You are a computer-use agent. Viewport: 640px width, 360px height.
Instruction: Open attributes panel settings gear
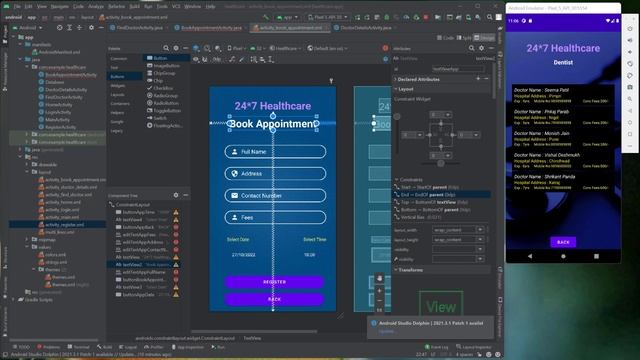click(482, 48)
